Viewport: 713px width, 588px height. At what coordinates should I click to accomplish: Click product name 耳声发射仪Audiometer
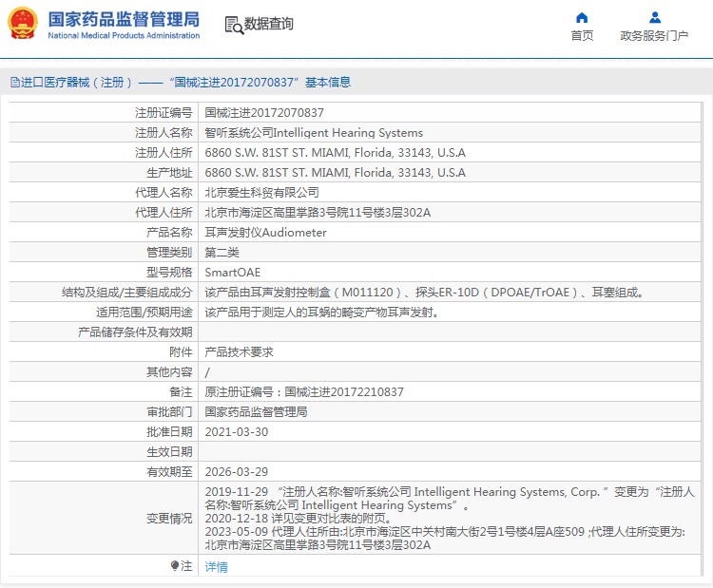[x=265, y=232]
